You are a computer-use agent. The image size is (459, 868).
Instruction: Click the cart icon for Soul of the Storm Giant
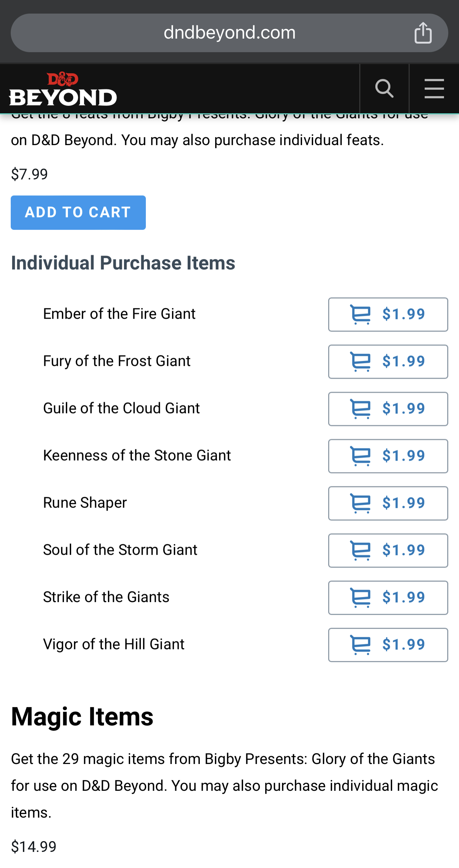click(x=360, y=550)
